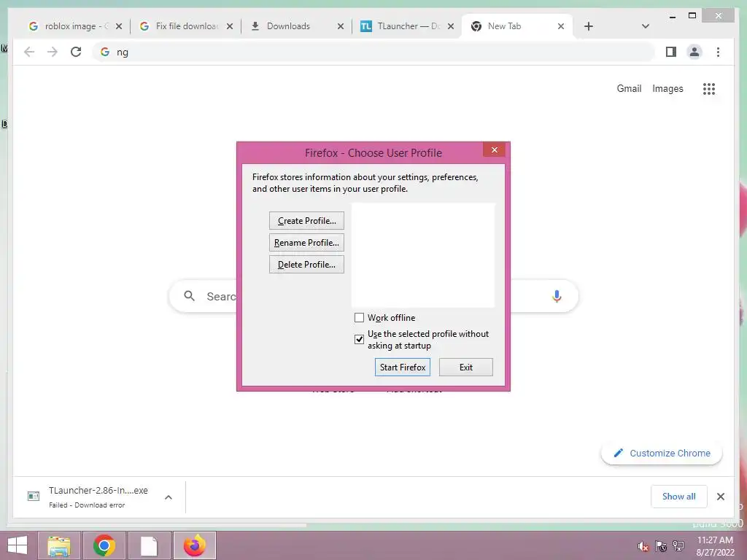747x560 pixels.
Task: Click the search magnifier icon
Action: point(189,296)
